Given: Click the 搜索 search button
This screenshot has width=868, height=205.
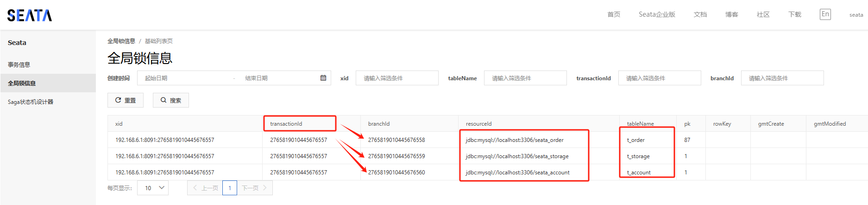Looking at the screenshot, I should click(x=171, y=100).
